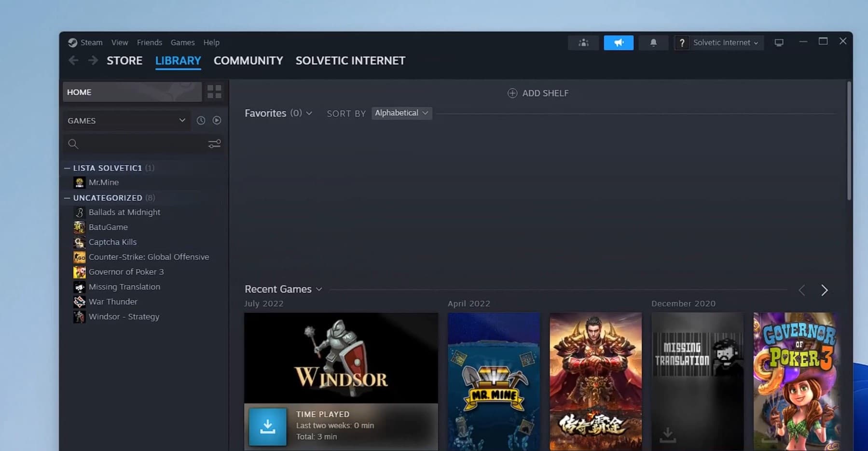
Task: Click the Steam logo icon in menu bar
Action: point(72,42)
